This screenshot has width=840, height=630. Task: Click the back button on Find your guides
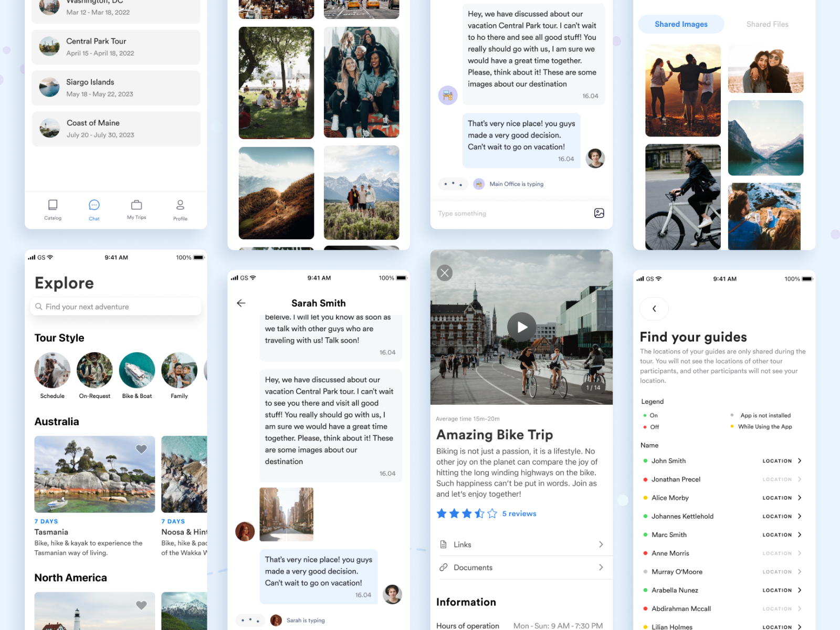pyautogui.click(x=654, y=309)
